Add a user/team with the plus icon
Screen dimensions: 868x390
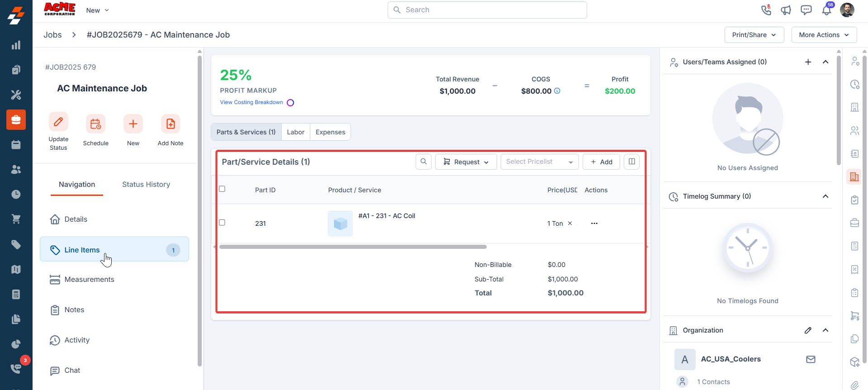pos(808,62)
